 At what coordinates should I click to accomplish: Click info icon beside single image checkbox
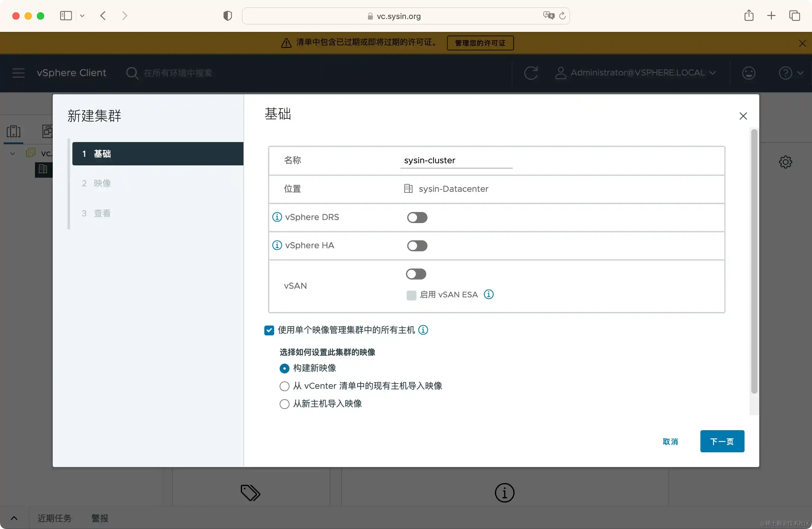coord(423,330)
